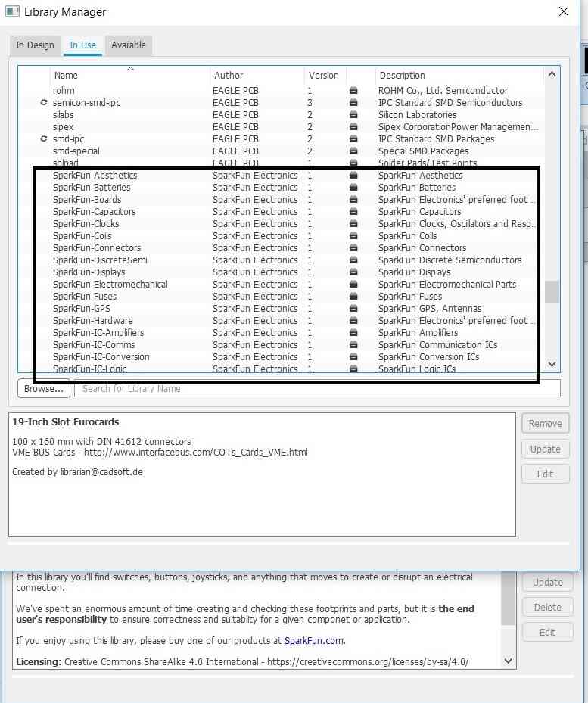Click the library list scroll down arrow

pos(552,364)
